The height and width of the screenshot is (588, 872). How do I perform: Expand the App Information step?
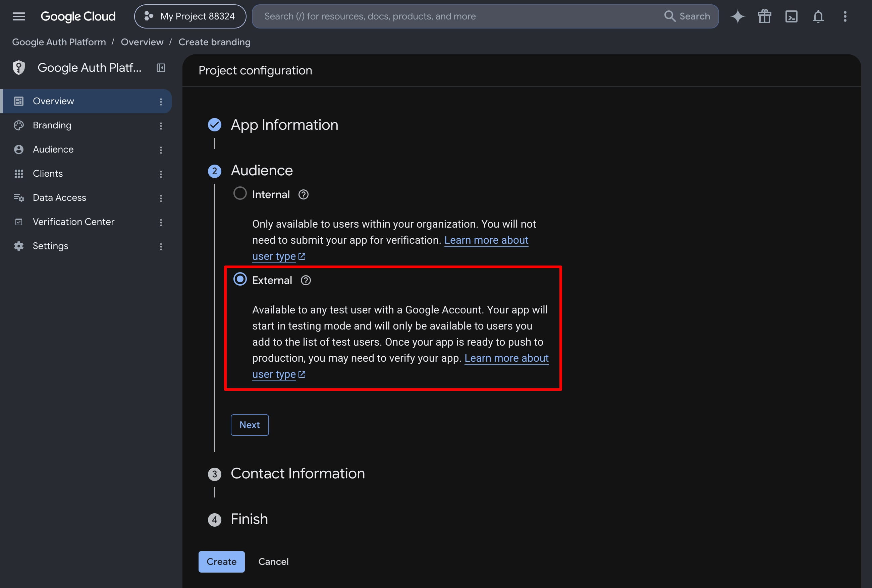pyautogui.click(x=284, y=125)
